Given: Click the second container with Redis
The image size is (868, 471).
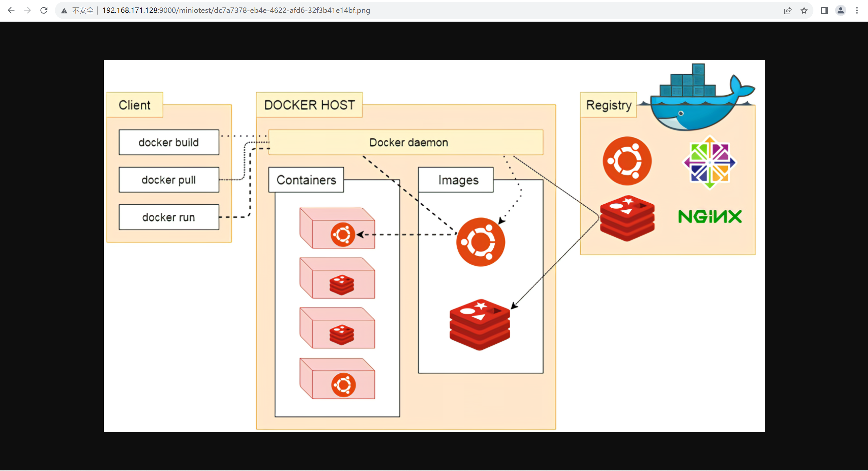Looking at the screenshot, I should pyautogui.click(x=337, y=278).
